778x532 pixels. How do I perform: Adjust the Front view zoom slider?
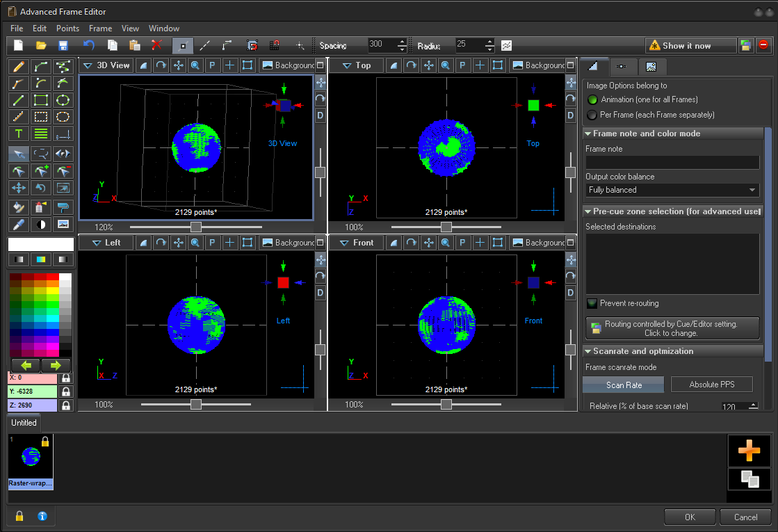point(446,405)
